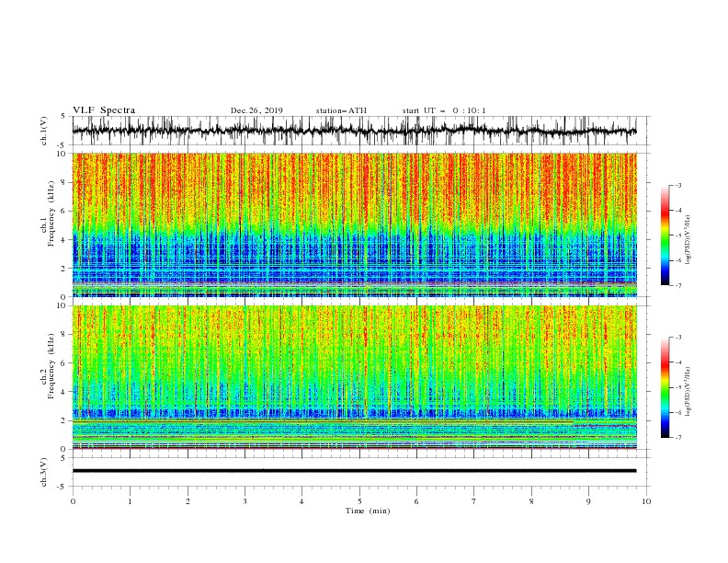Click the date "Dec. 26, 2019"
The image size is (728, 563).
pos(256,110)
